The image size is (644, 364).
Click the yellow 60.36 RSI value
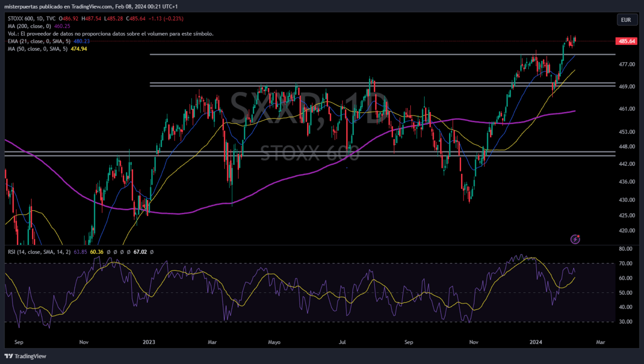click(x=97, y=252)
